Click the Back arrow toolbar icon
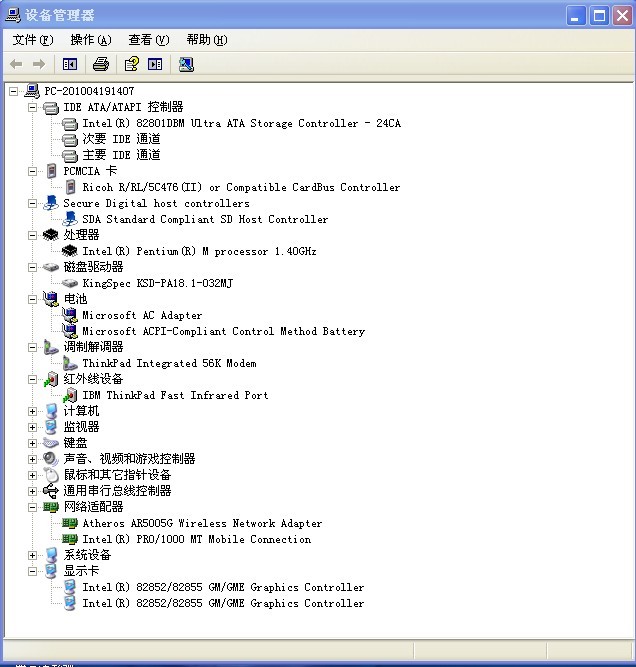The image size is (636, 667). point(16,64)
